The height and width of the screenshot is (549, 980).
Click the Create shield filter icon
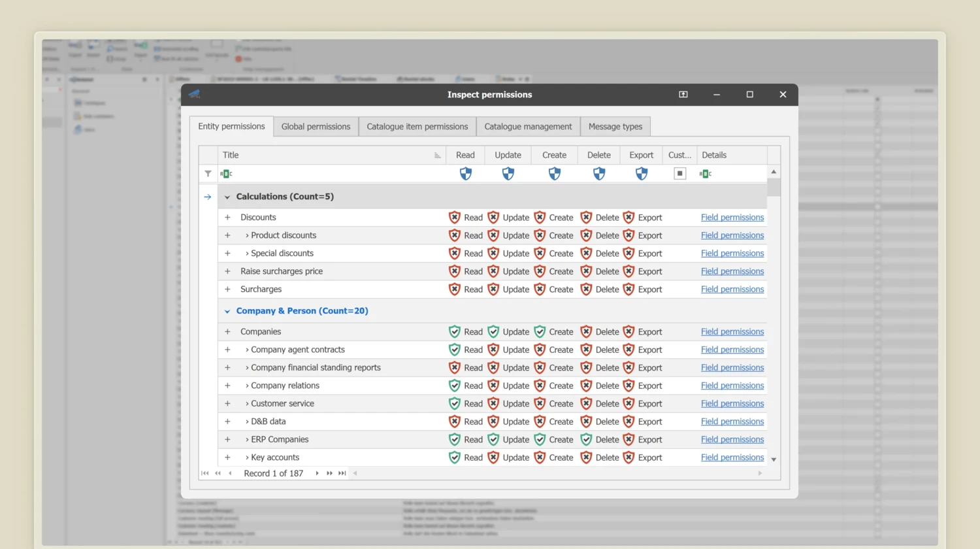(x=555, y=173)
